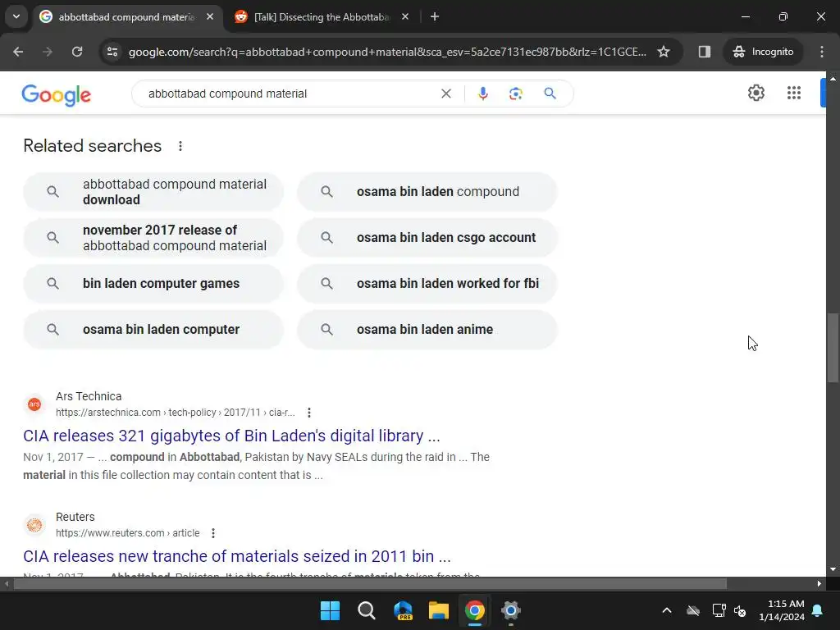Click the Reuters site favicon

pos(34,525)
